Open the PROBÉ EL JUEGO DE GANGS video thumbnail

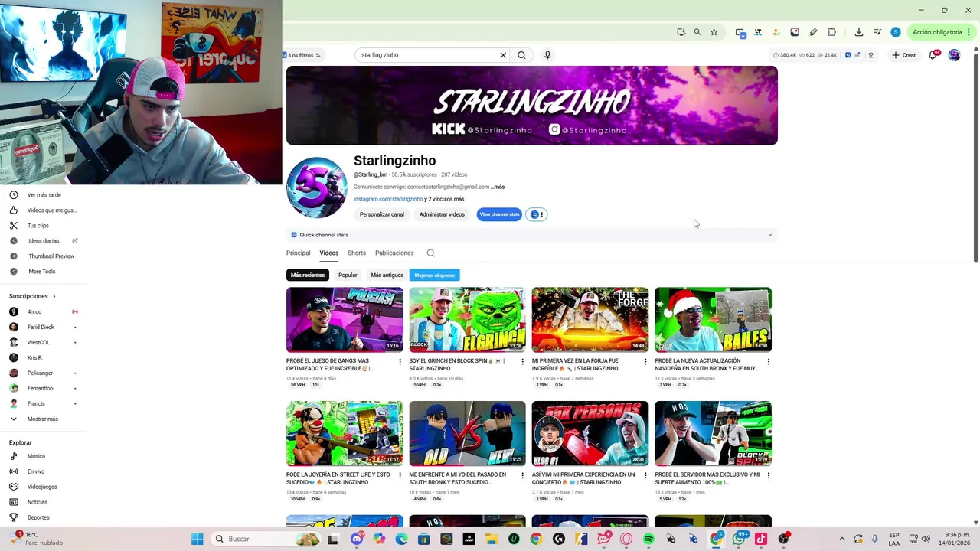coord(345,319)
